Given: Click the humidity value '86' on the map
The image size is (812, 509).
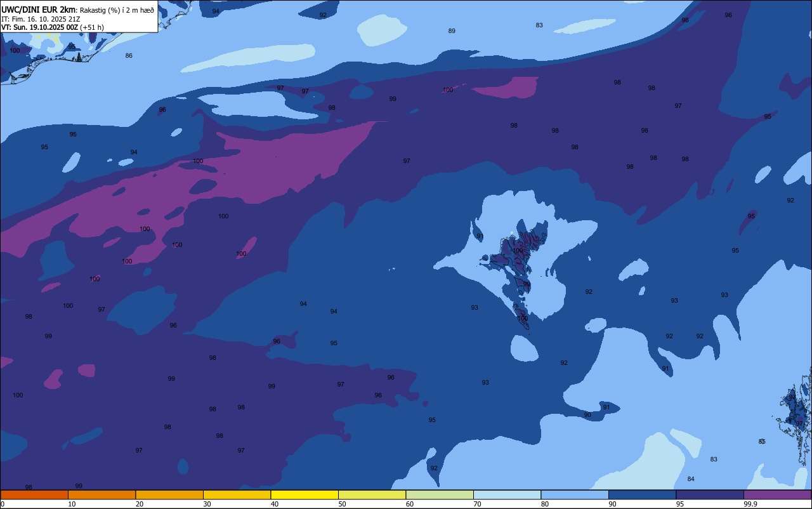Looking at the screenshot, I should [x=129, y=56].
